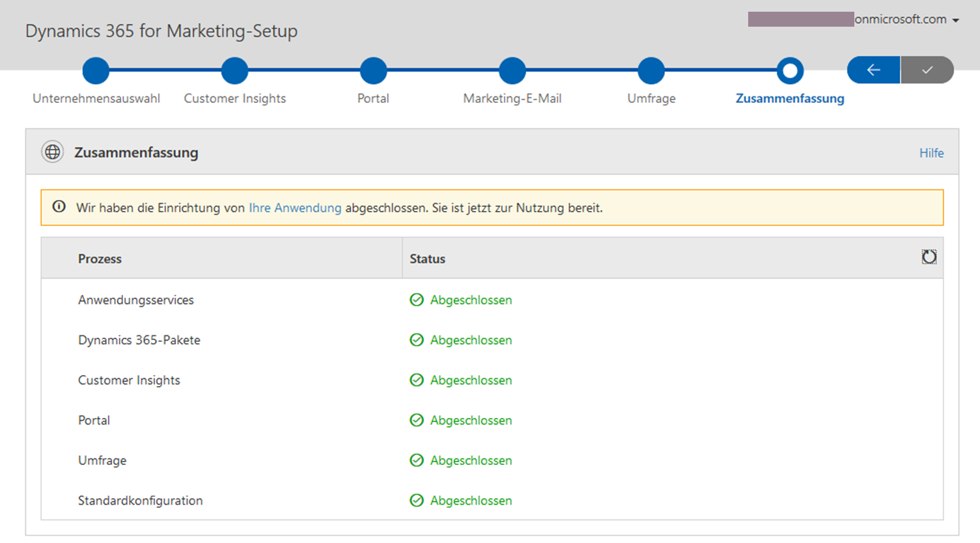
Task: Go to the Portal step circle
Action: [373, 70]
